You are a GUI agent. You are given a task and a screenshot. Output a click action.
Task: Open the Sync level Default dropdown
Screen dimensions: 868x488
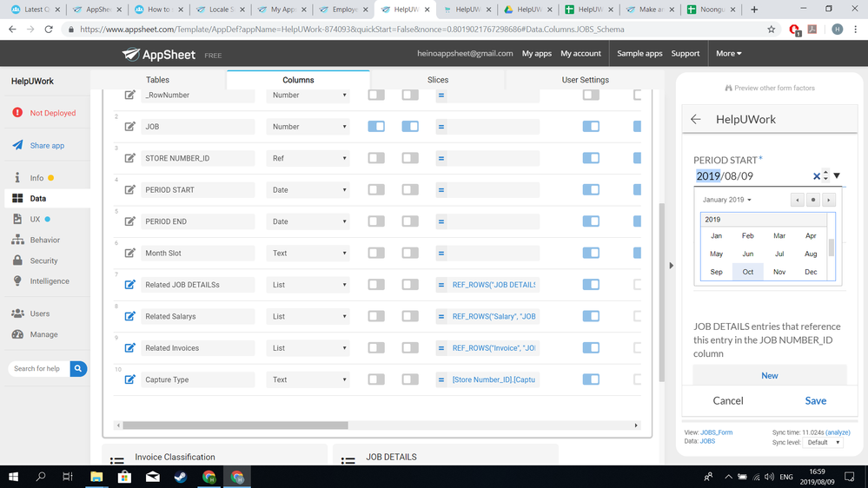(823, 442)
